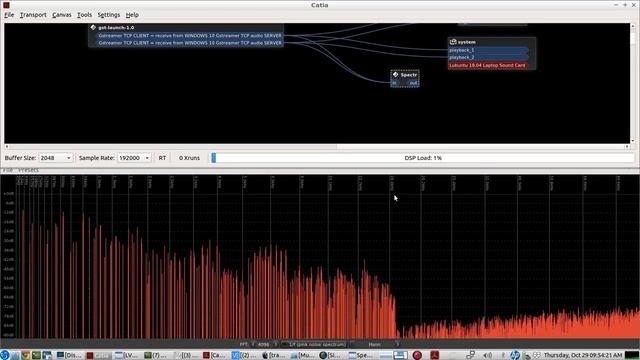The height and width of the screenshot is (360, 640).
Task: Open the taskbar start menu icon
Action: pos(4,355)
